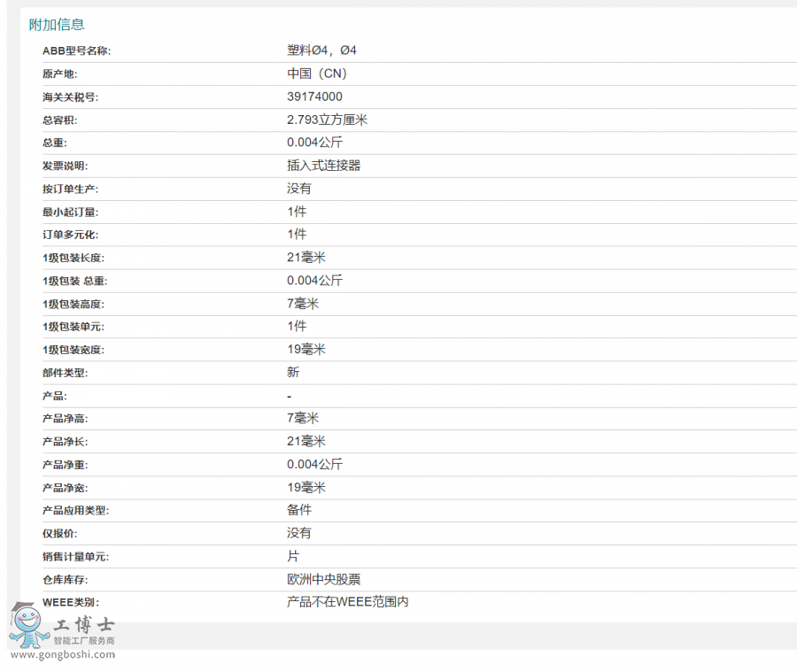797x672 pixels.
Task: Select 没有 in the 仅报价 row
Action: click(299, 533)
